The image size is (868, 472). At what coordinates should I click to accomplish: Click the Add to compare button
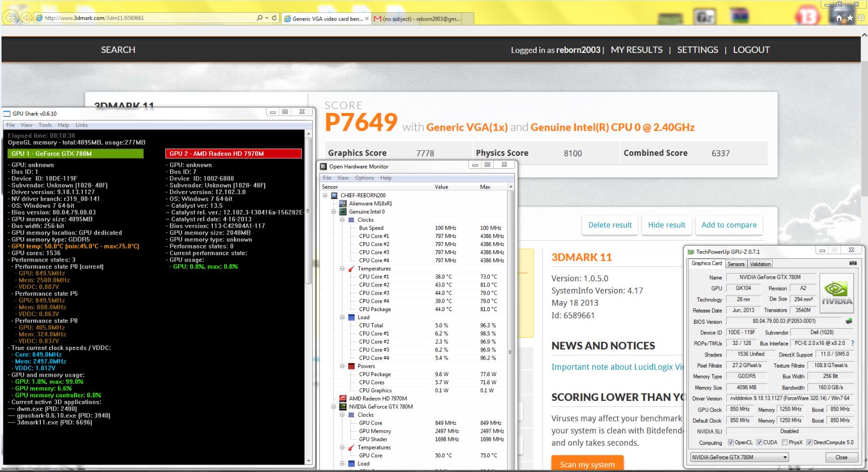click(x=729, y=225)
